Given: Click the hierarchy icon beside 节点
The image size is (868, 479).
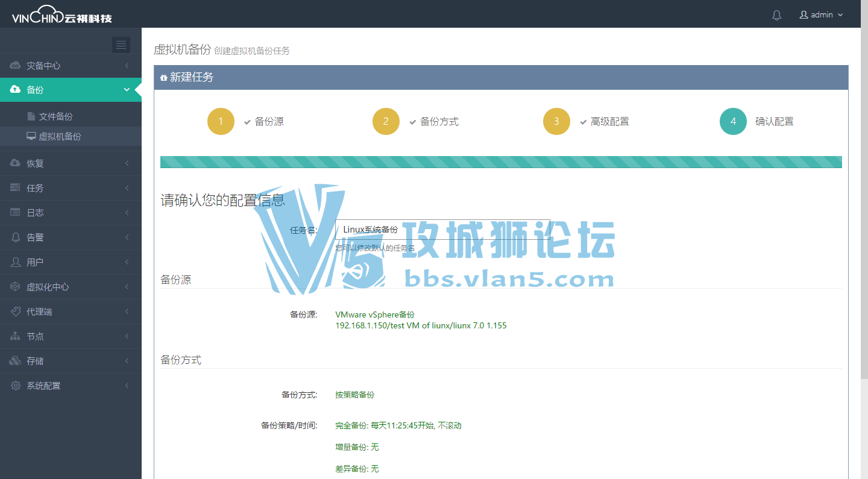Looking at the screenshot, I should [x=16, y=336].
